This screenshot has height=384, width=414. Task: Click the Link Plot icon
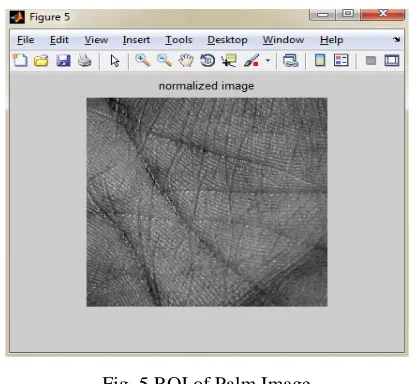[291, 61]
